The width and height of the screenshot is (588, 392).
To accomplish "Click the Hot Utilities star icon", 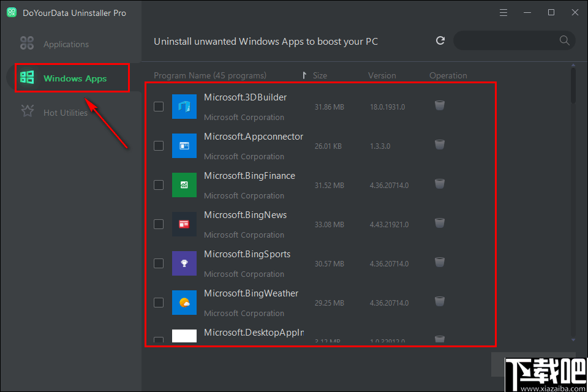I will point(27,111).
